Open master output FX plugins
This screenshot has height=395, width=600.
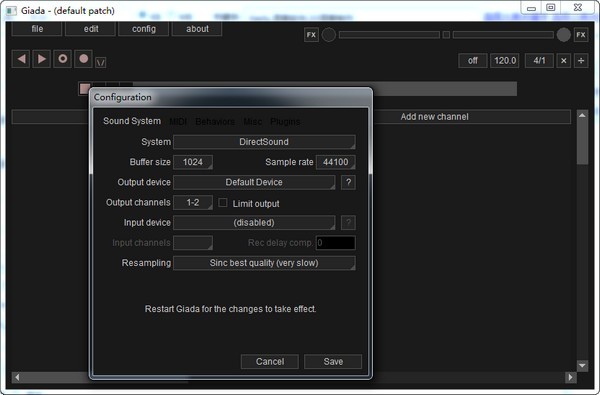tap(580, 35)
